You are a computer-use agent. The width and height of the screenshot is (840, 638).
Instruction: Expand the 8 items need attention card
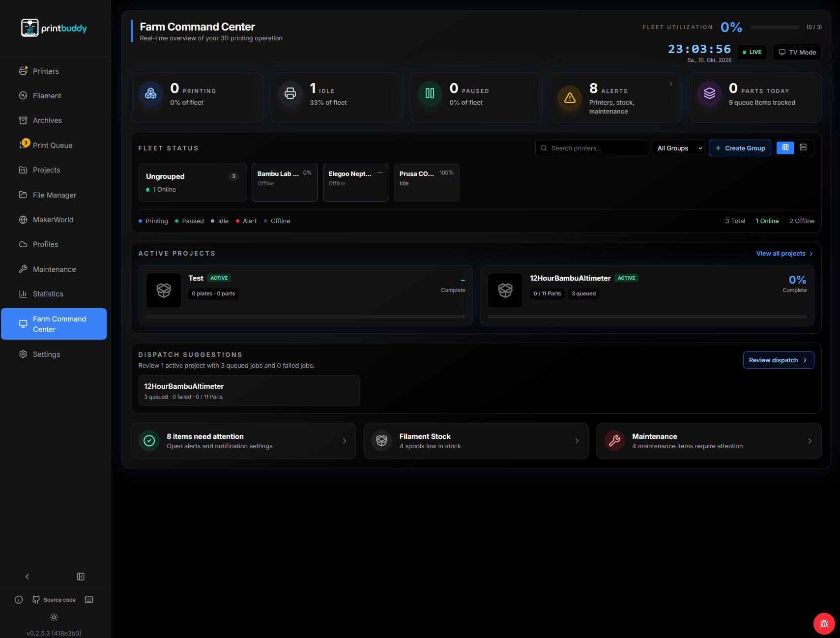point(243,441)
